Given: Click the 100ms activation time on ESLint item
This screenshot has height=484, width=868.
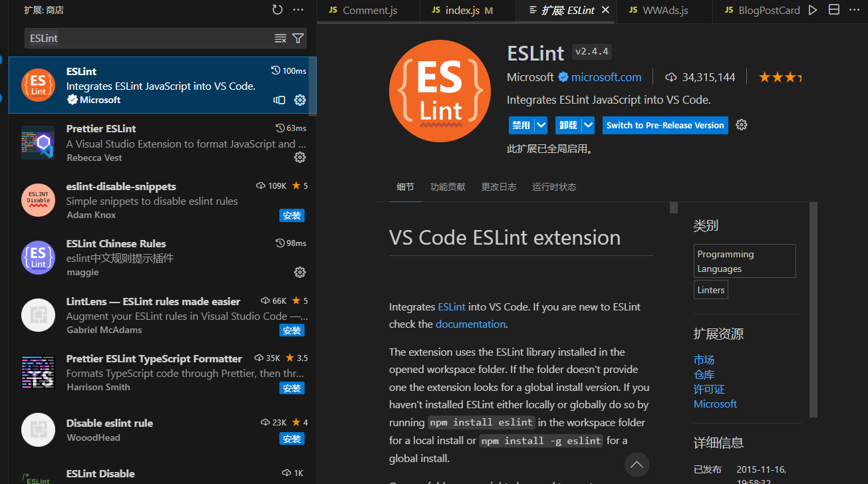Looking at the screenshot, I should 289,71.
